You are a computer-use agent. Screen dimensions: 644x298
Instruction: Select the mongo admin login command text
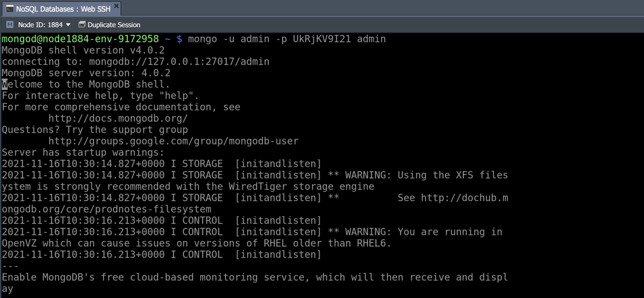pos(286,39)
